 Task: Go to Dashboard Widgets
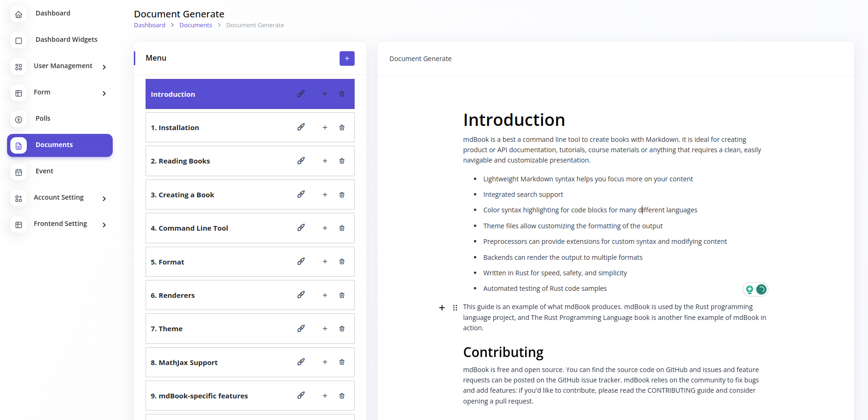[66, 39]
